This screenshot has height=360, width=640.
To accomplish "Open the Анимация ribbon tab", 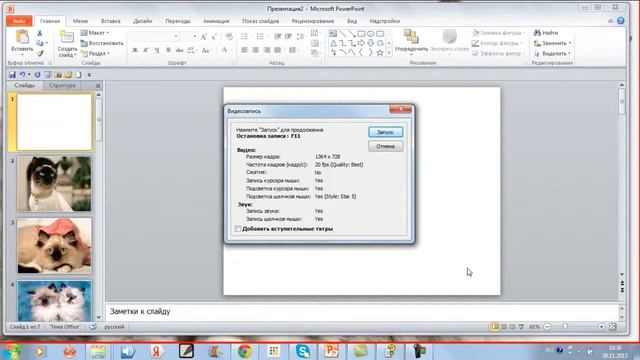I will [x=216, y=21].
